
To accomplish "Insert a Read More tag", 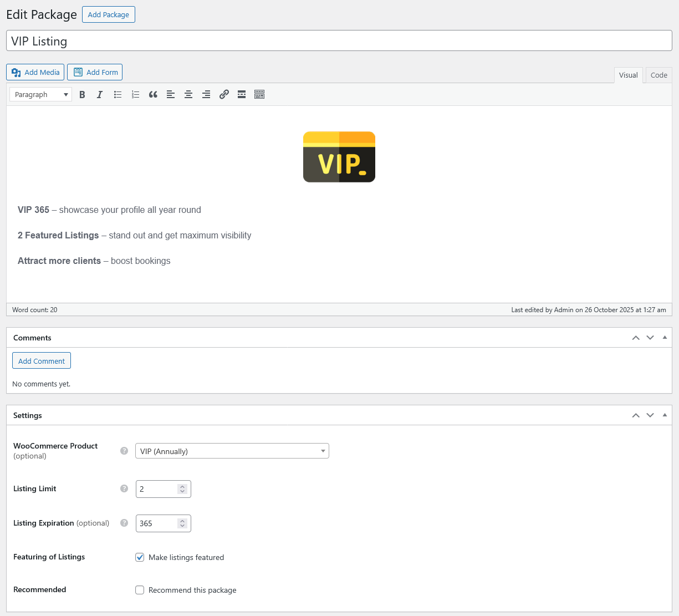I will coord(242,95).
